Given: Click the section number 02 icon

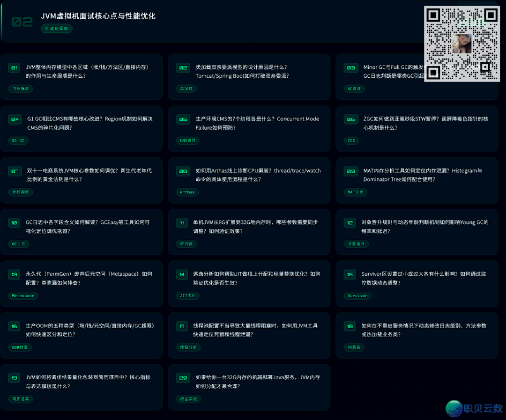Looking at the screenshot, I should point(22,21).
